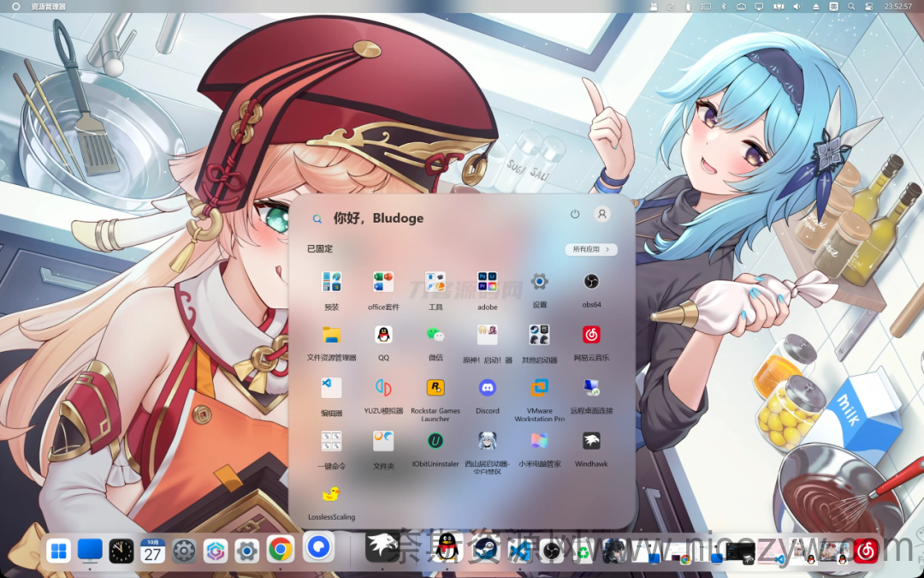
Task: Launch QQ from the Start menu
Action: tap(383, 335)
